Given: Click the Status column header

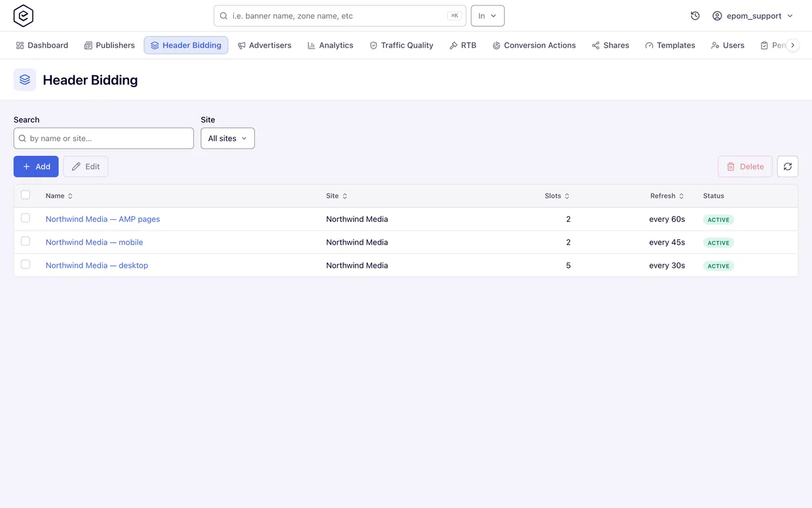Looking at the screenshot, I should pyautogui.click(x=714, y=196).
